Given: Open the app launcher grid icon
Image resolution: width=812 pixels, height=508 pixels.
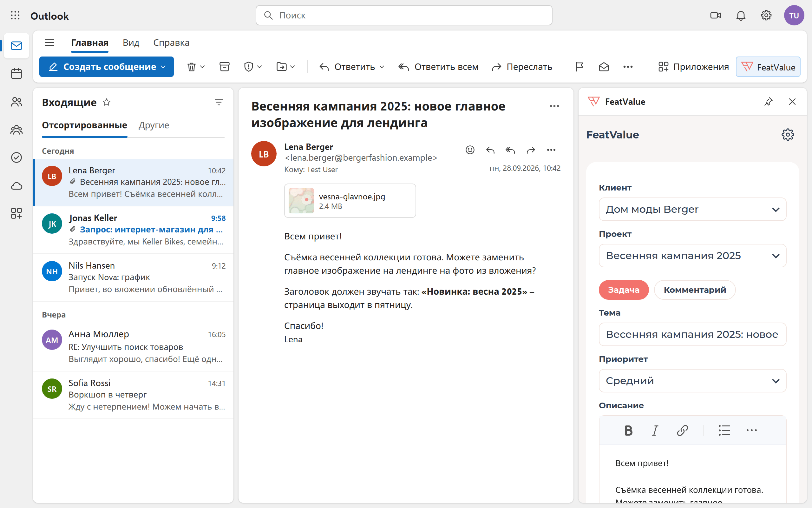Looking at the screenshot, I should (x=15, y=16).
